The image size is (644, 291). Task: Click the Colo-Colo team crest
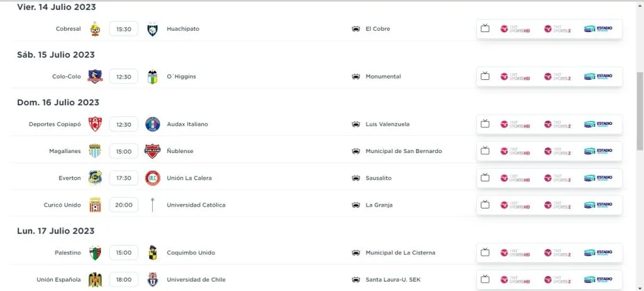click(x=96, y=77)
